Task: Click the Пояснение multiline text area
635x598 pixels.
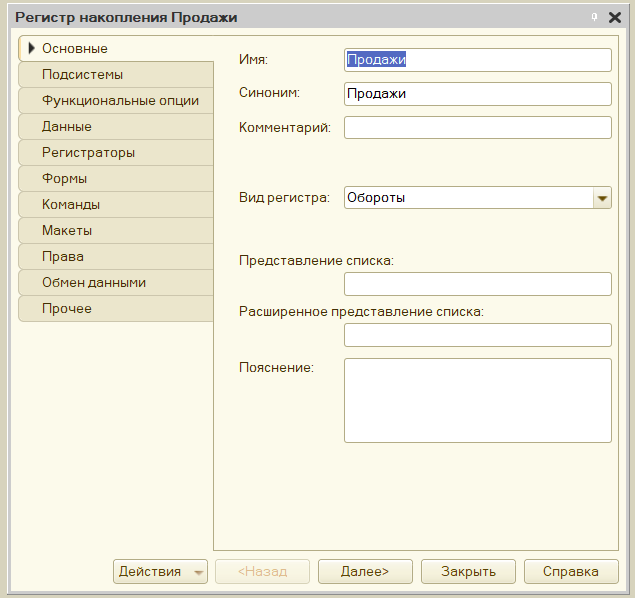Action: click(478, 400)
